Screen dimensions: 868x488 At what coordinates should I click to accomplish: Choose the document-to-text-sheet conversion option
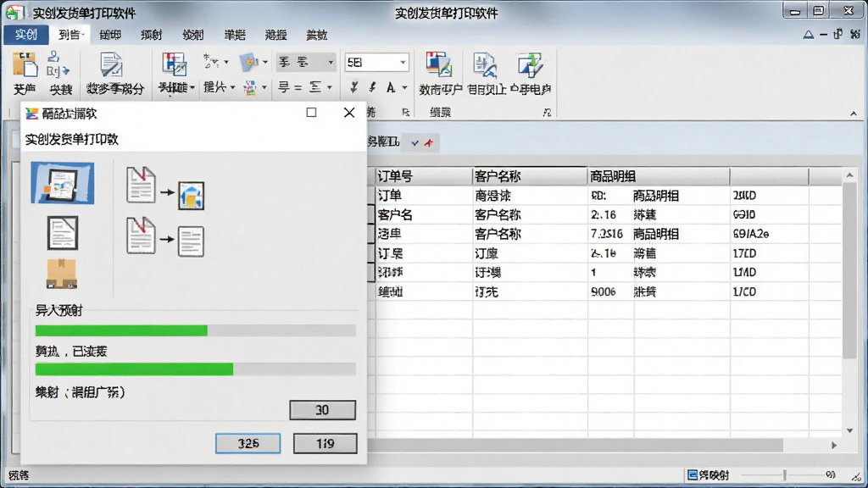pyautogui.click(x=165, y=236)
